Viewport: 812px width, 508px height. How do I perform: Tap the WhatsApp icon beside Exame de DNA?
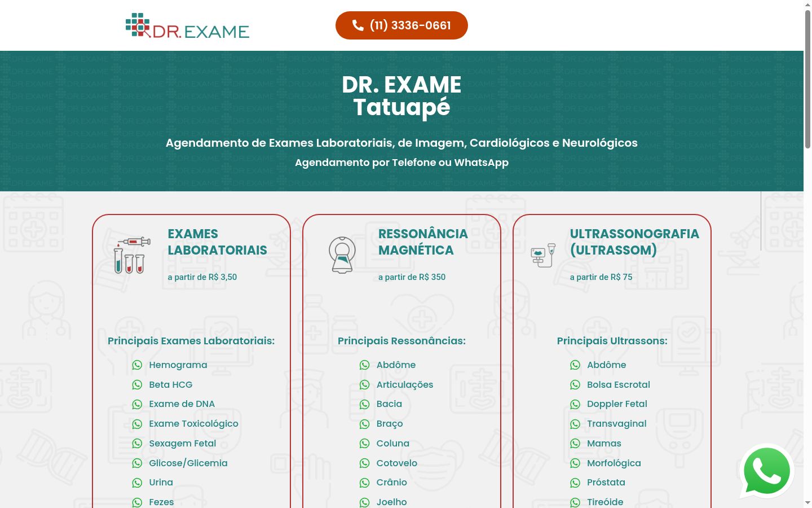point(137,404)
